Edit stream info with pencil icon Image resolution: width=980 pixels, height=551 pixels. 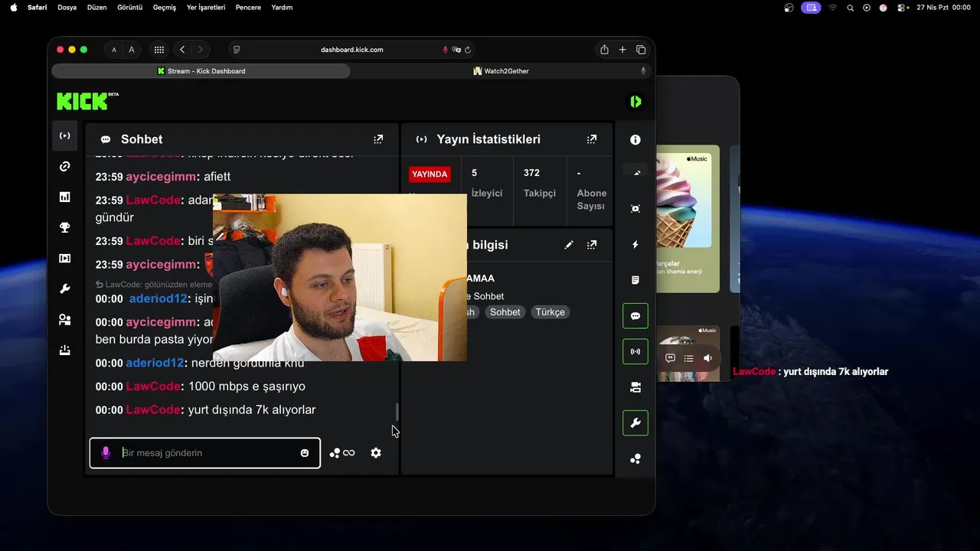click(569, 245)
